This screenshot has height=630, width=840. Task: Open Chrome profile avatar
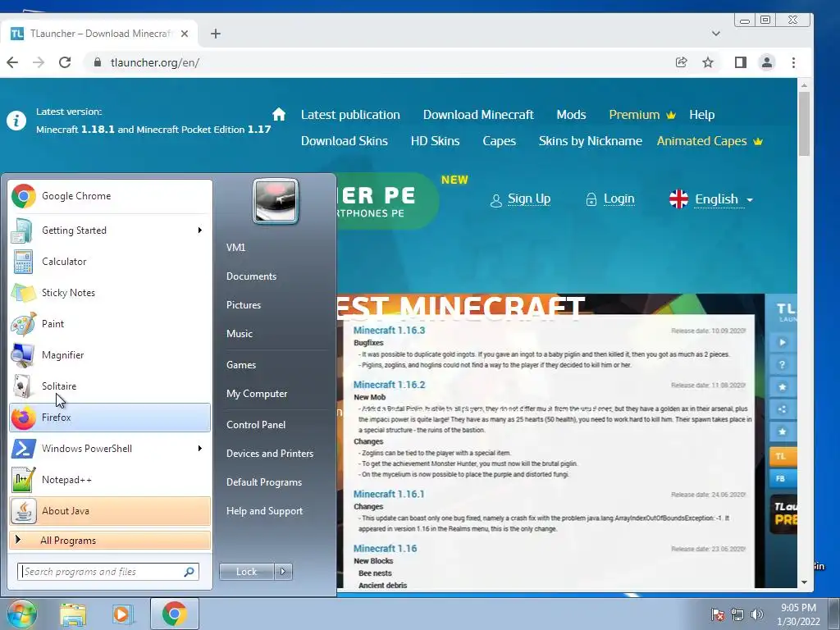coord(767,62)
